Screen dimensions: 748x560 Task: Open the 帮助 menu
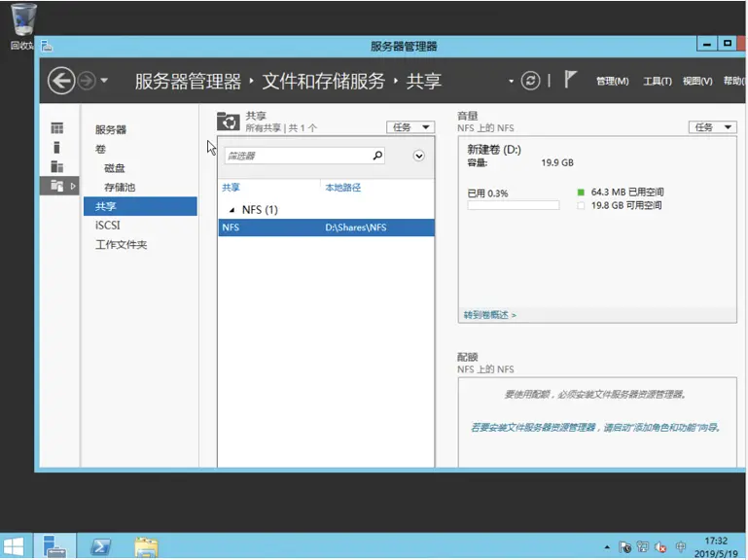(733, 81)
